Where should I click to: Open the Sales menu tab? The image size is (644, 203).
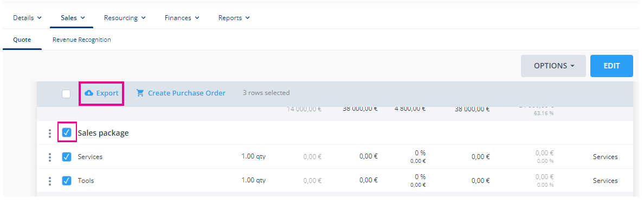pyautogui.click(x=73, y=18)
